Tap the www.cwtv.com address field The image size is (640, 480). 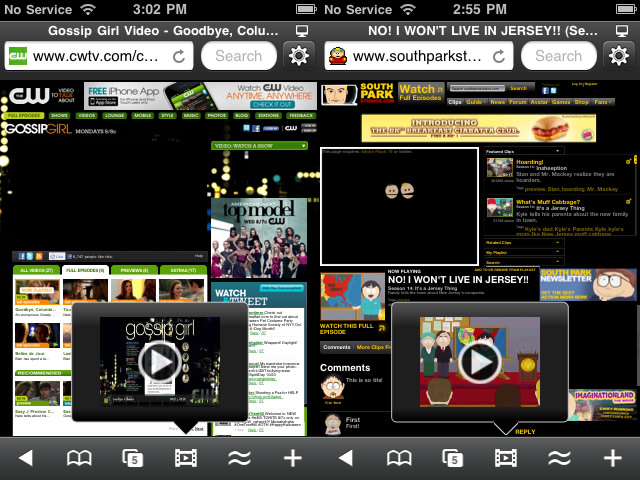click(99, 56)
